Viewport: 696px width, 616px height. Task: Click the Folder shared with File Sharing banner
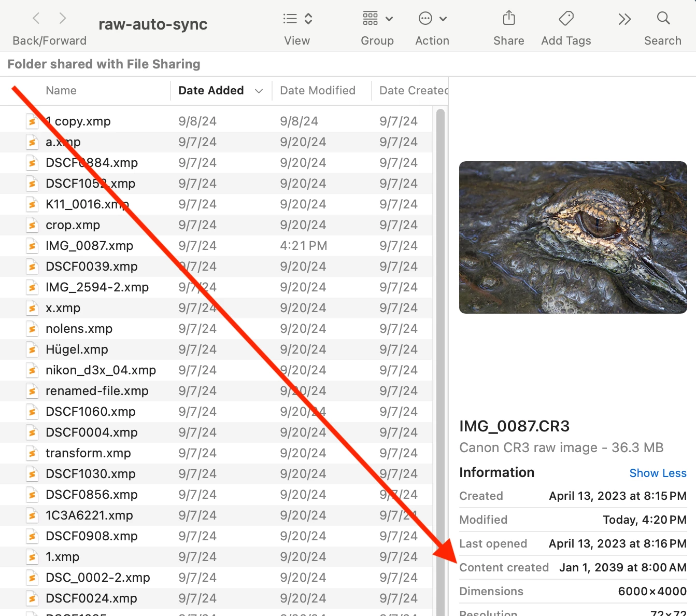104,64
